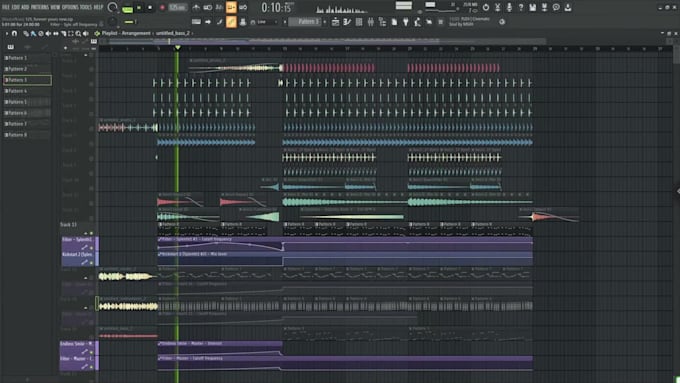This screenshot has width=680, height=383.
Task: Click the question mark help icon
Action: [521, 7]
